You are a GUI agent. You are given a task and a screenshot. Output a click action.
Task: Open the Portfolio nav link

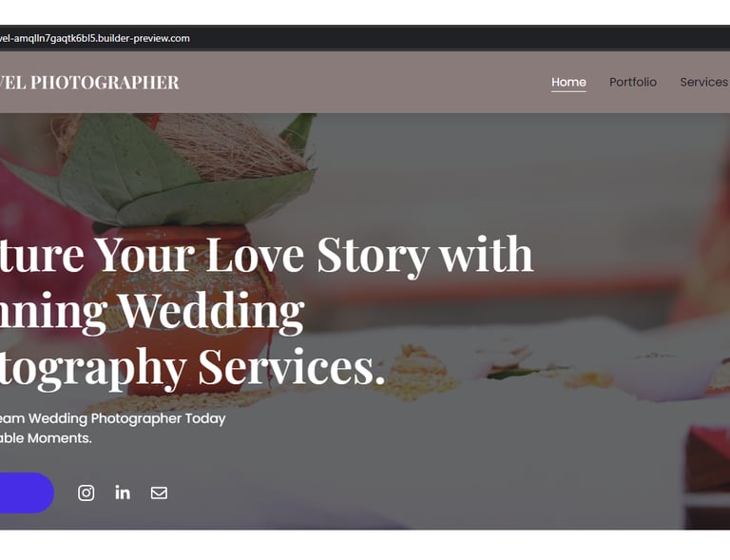click(633, 82)
